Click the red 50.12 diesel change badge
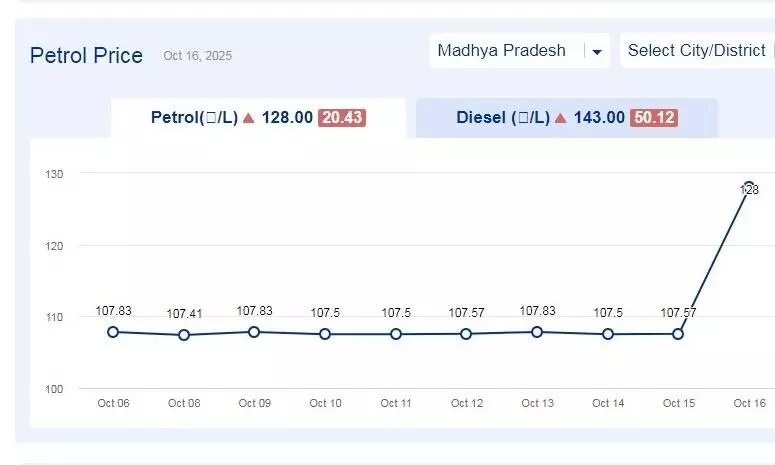The image size is (775, 465). (x=654, y=118)
